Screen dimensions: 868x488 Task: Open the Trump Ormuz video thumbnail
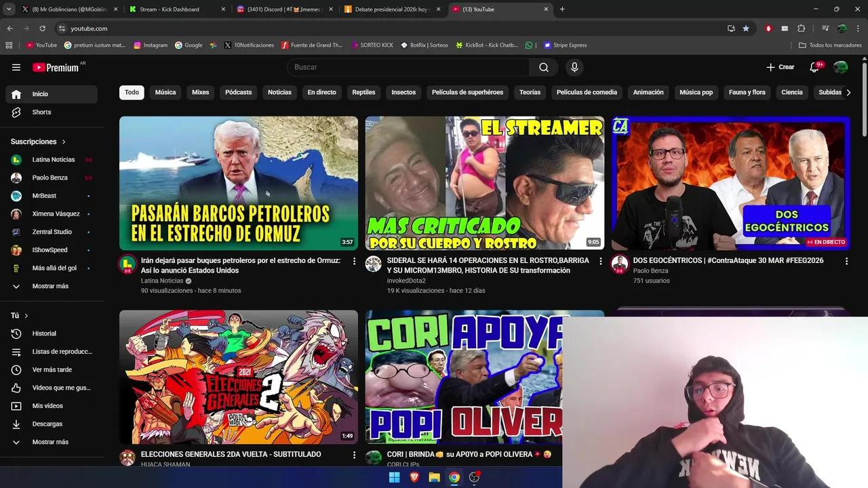pyautogui.click(x=239, y=183)
